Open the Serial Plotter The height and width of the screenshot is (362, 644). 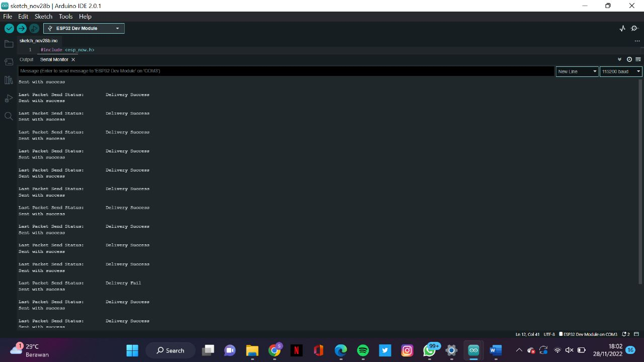[x=622, y=28]
